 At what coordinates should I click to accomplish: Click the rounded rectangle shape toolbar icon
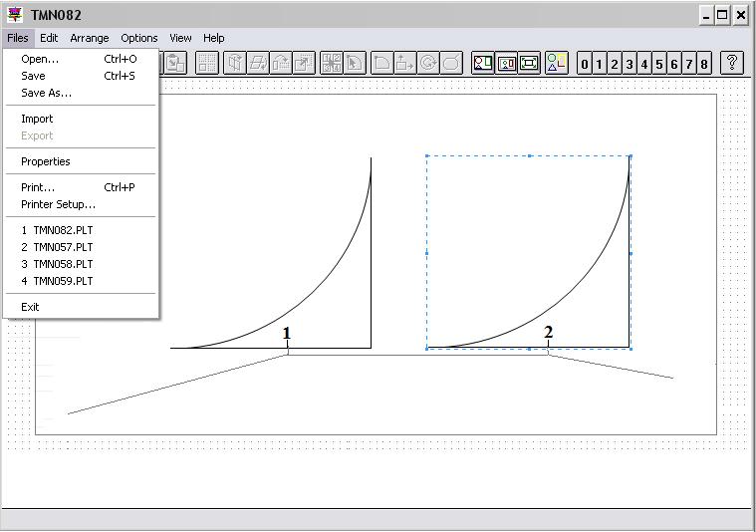451,63
